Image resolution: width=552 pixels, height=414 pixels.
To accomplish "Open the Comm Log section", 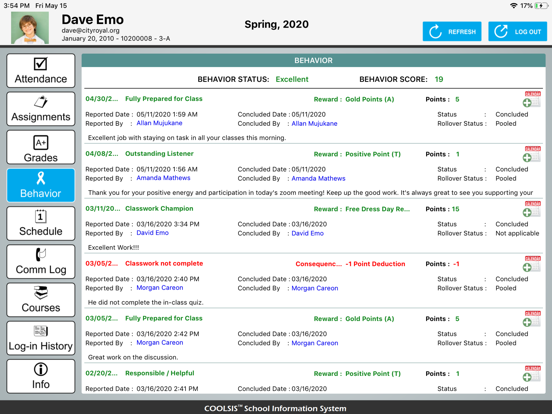I will click(41, 262).
